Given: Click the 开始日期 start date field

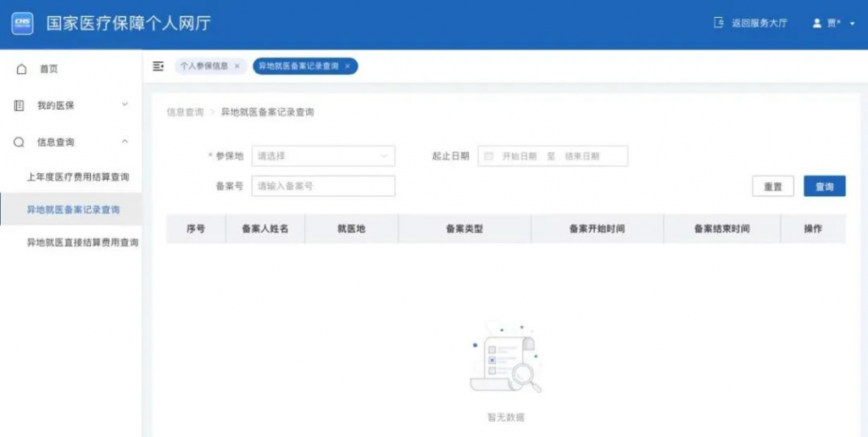Looking at the screenshot, I should point(520,156).
